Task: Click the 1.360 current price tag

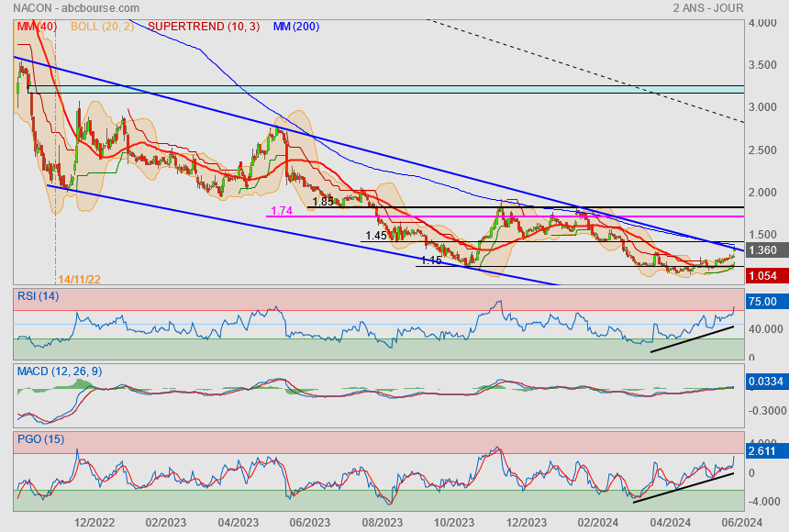Action: click(767, 250)
